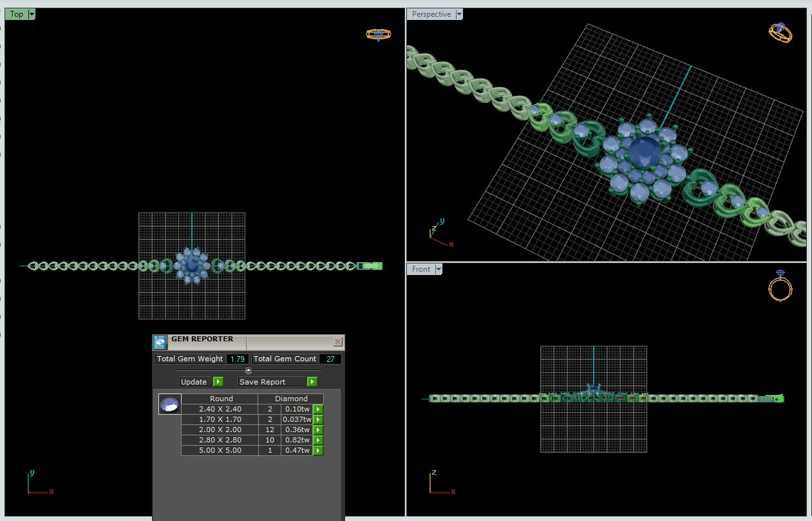Screen dimensions: 812x521
Task: Click green arrow for 5.00 X 5.00 row
Action: [317, 450]
